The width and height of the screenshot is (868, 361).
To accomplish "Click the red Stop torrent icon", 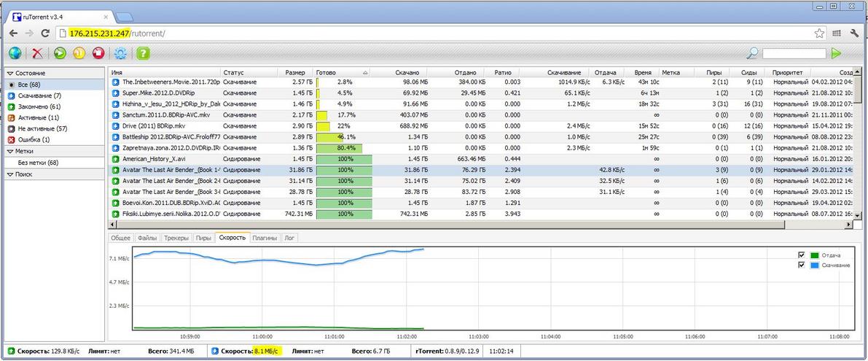I will tap(98, 53).
